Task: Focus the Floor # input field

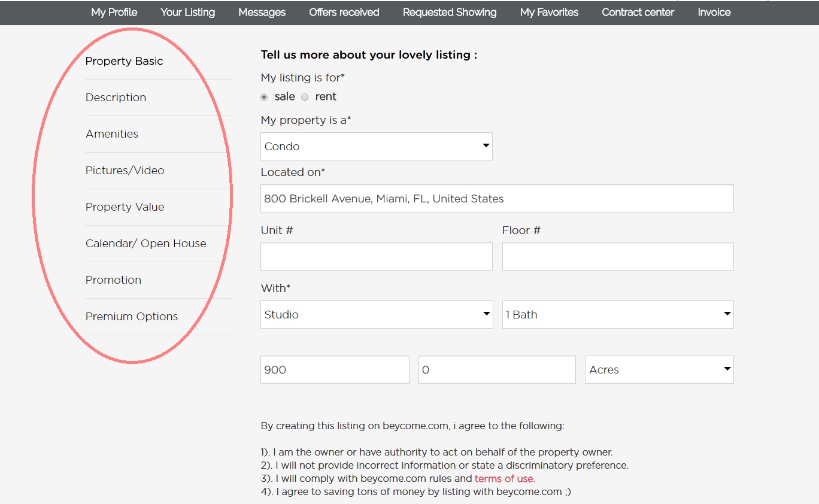Action: [x=618, y=256]
